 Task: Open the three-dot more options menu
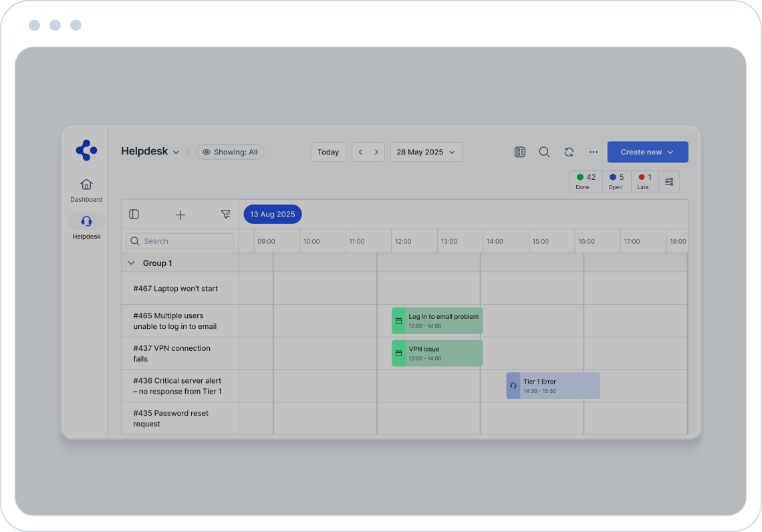(x=593, y=152)
